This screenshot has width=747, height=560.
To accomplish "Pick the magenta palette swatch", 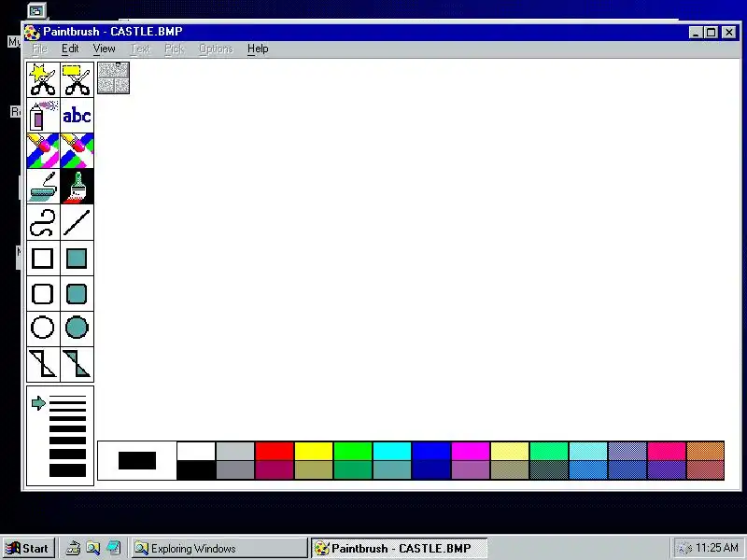I will pyautogui.click(x=471, y=452).
